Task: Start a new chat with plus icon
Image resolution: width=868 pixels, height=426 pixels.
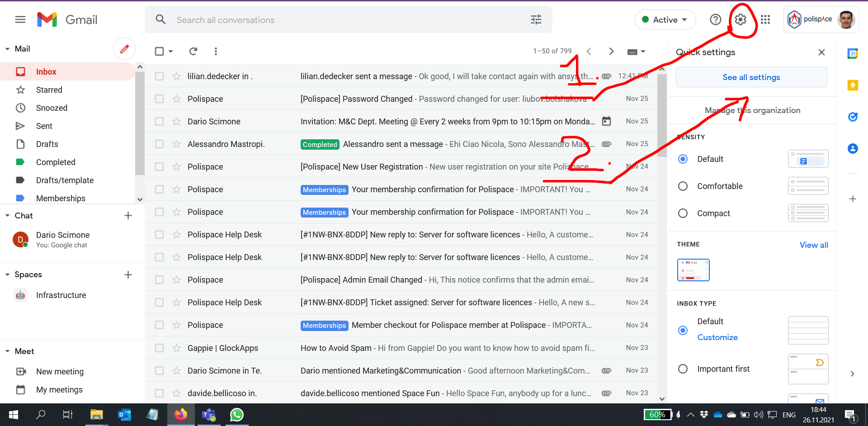Action: click(x=128, y=216)
